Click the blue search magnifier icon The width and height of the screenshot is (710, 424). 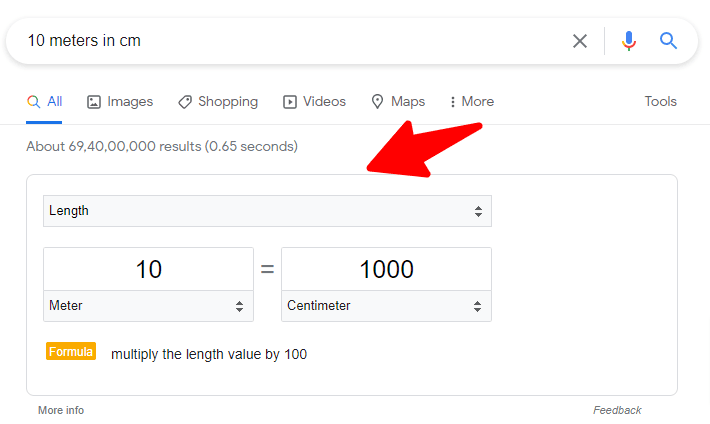click(x=668, y=41)
